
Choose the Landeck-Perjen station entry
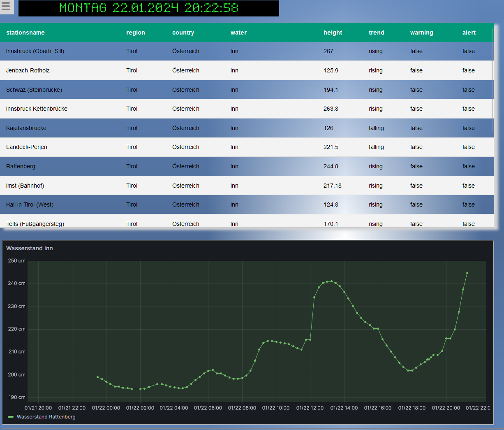[x=27, y=147]
